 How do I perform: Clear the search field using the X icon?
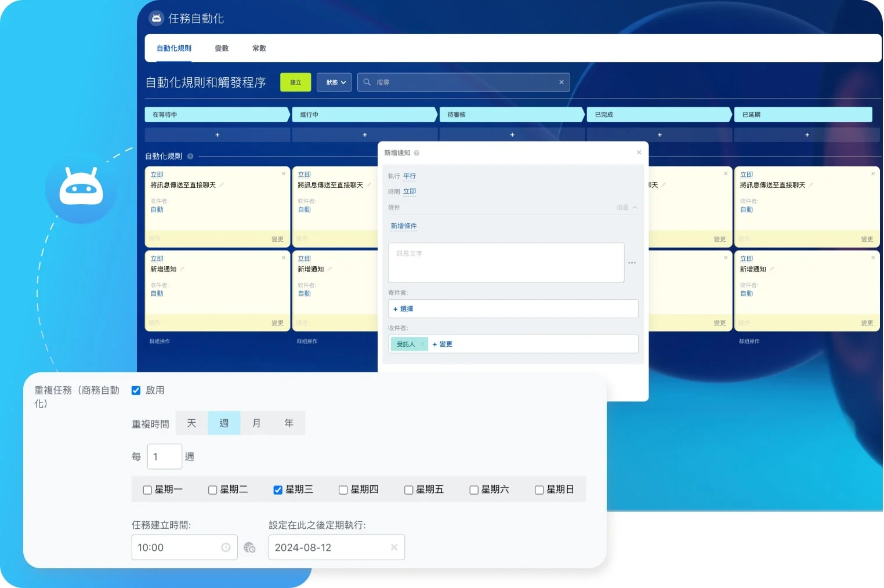[561, 82]
